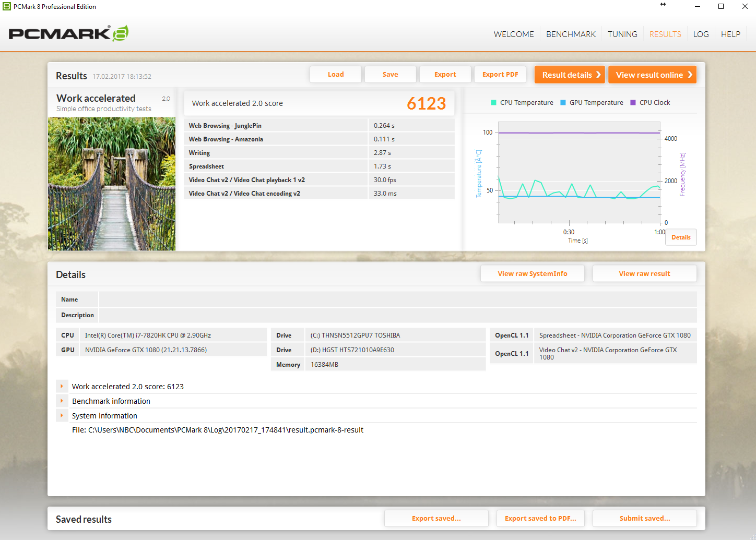Screen dimensions: 756x540
Task: Select Video Chat encoding v2 row
Action: [319, 194]
